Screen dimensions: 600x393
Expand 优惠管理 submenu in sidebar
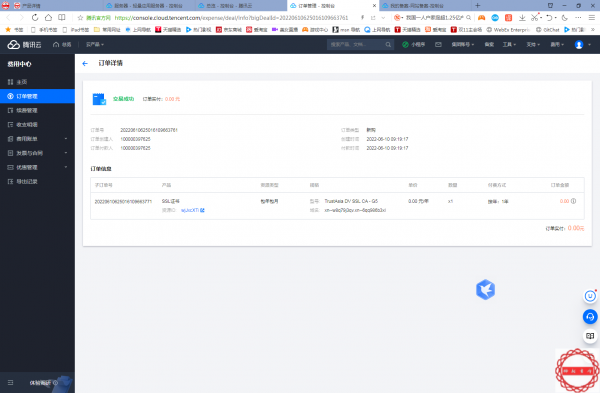(x=37, y=167)
